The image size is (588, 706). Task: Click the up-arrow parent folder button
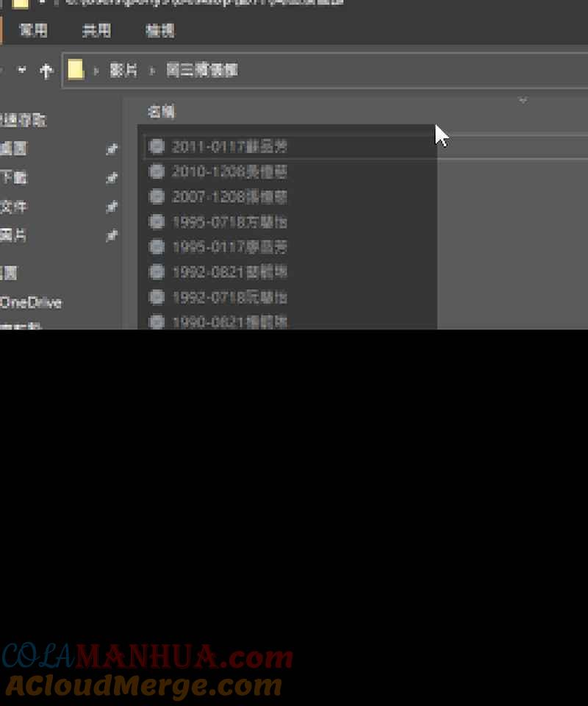tap(46, 71)
